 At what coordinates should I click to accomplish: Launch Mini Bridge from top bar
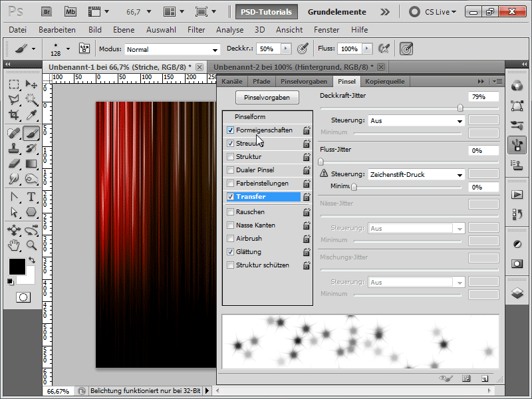(70, 12)
